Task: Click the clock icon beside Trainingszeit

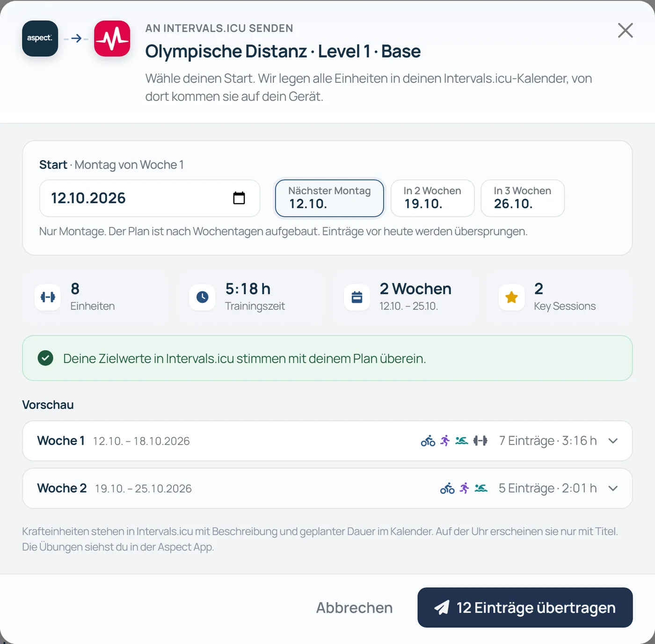Action: click(x=202, y=297)
